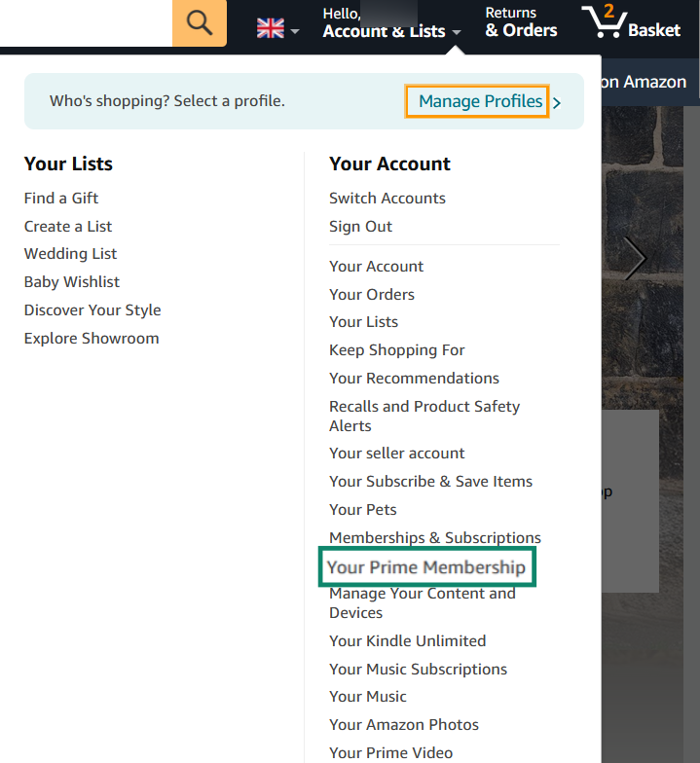Choose Switch Accounts

point(387,198)
